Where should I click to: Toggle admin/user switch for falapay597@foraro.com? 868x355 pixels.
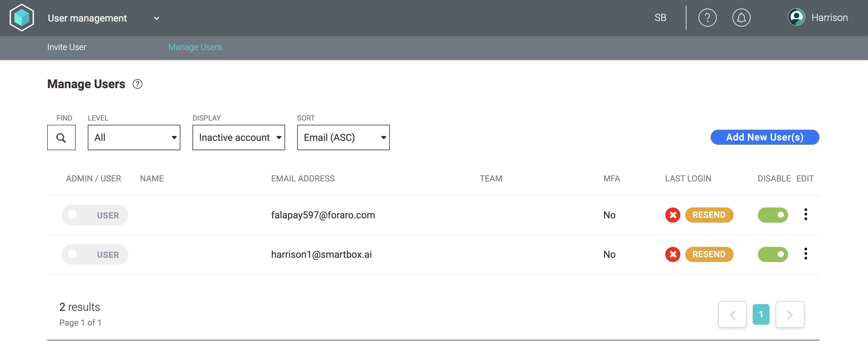pos(95,215)
